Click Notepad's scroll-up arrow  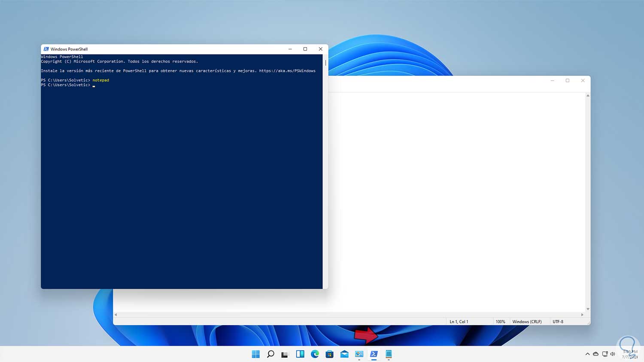tap(588, 96)
